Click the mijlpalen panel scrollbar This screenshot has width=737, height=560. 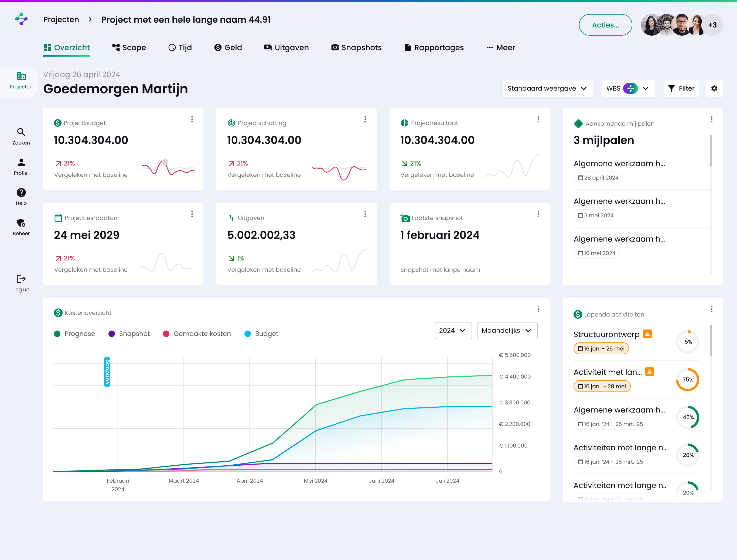(711, 151)
